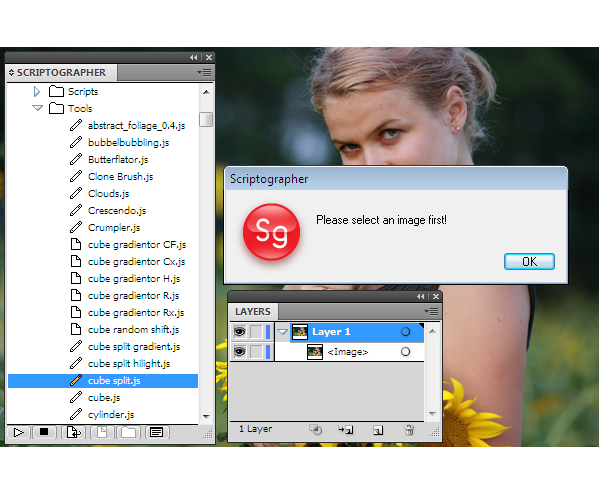Click document icon beside cube gradientor H.js

coord(76,278)
